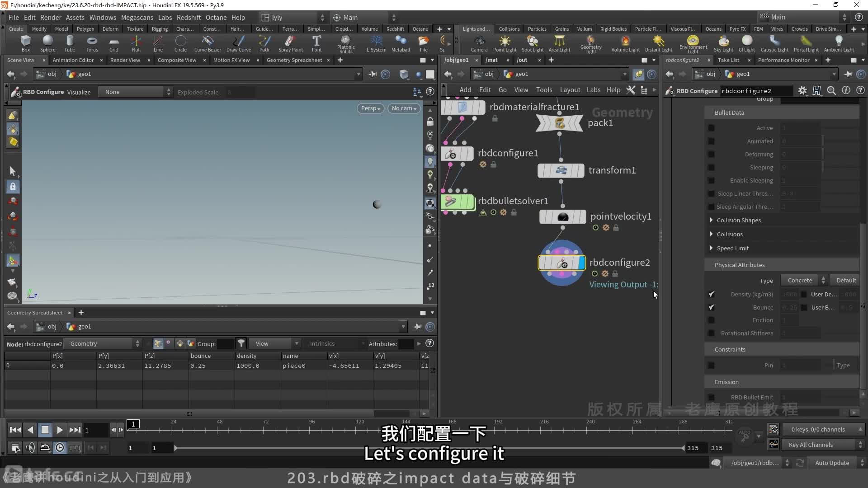Switch to the Render View tab
868x488 pixels.
125,60
